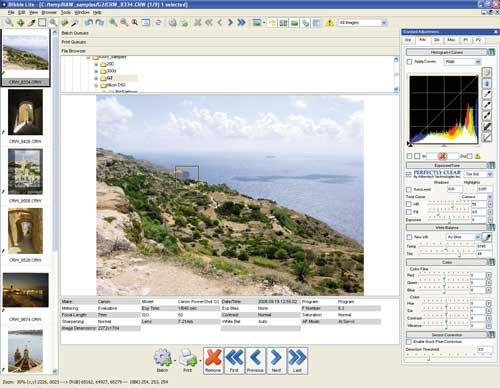Screen dimensions: 500x388
Task: Enable the Stuck Pixel Correction checkbox
Action: pos(409,342)
